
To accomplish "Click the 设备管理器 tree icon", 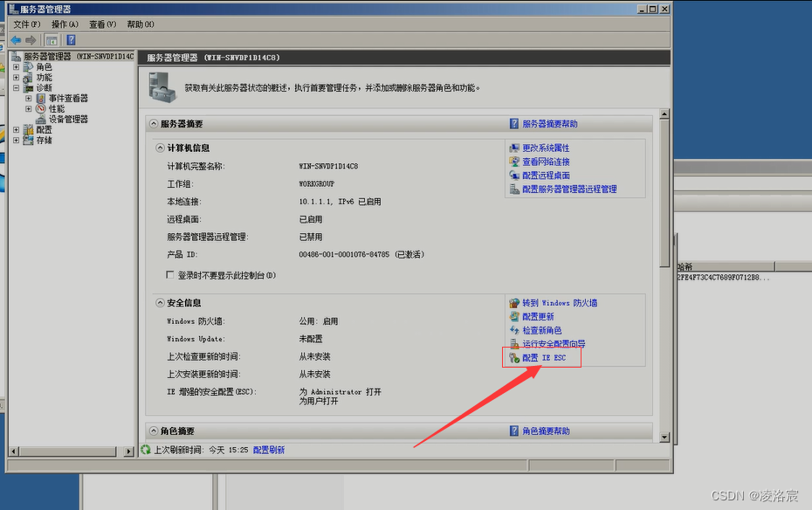I will tap(41, 120).
